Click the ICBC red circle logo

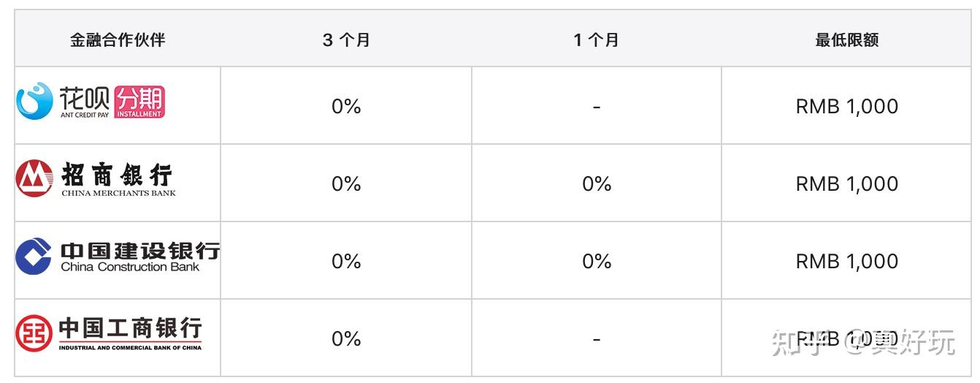[34, 333]
